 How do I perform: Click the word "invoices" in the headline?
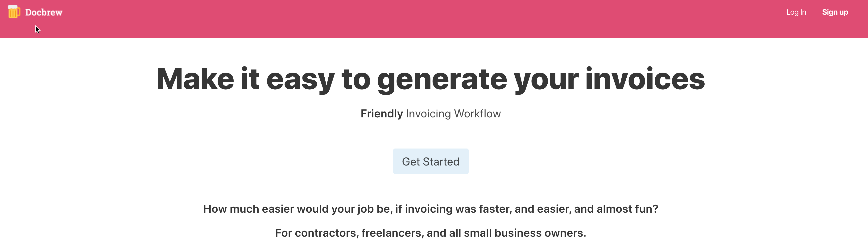click(x=645, y=79)
